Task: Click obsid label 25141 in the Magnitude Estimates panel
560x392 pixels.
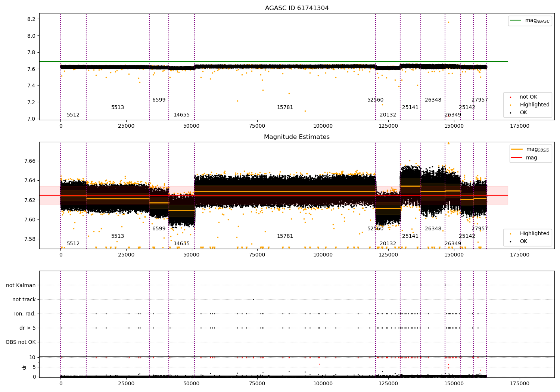Action: point(410,236)
